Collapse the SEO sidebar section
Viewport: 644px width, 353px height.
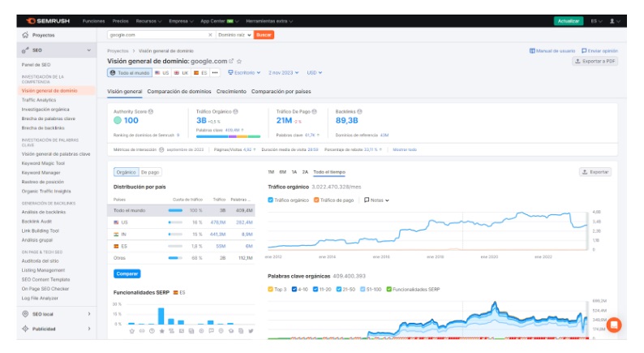point(88,50)
